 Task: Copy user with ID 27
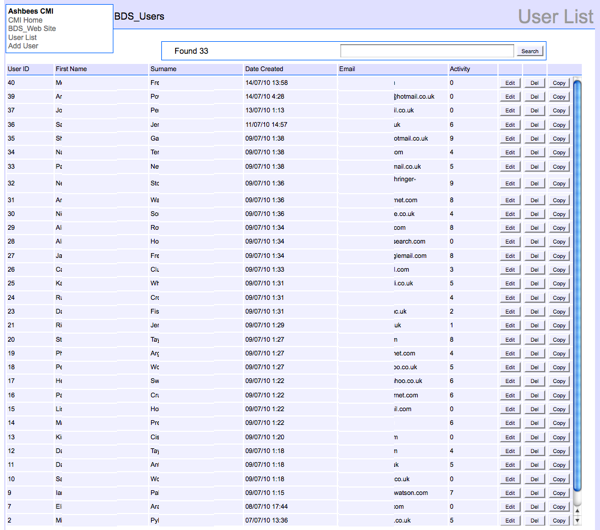point(559,256)
